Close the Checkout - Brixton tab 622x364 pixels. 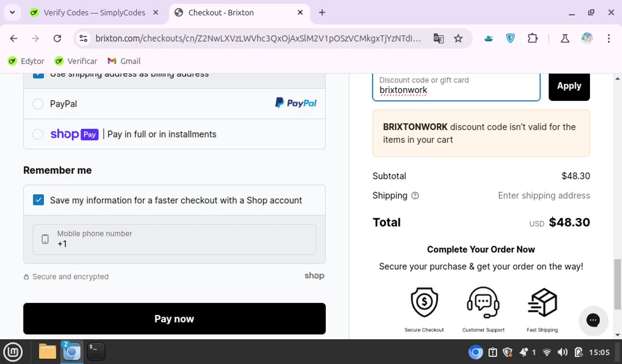click(300, 12)
